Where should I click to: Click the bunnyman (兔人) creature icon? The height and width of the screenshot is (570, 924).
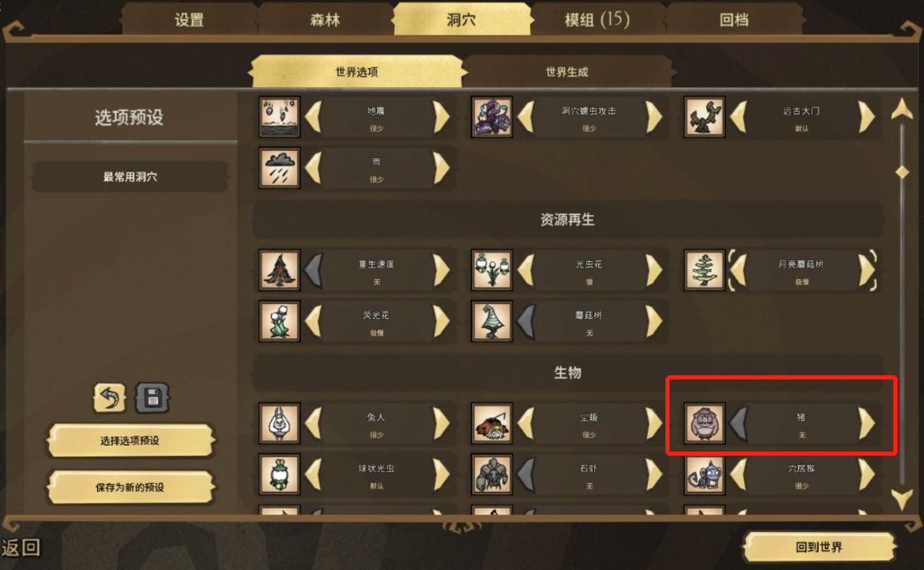279,423
